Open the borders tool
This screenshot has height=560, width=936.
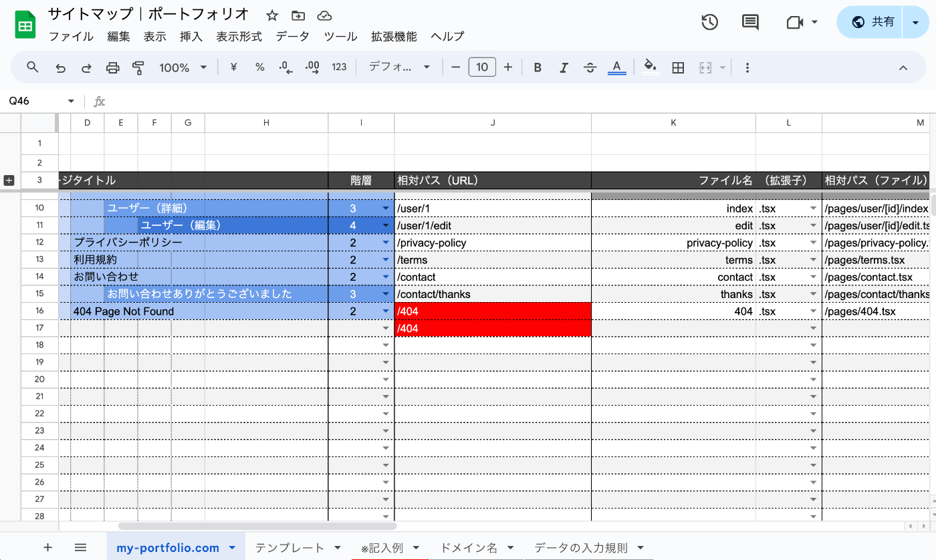click(678, 67)
